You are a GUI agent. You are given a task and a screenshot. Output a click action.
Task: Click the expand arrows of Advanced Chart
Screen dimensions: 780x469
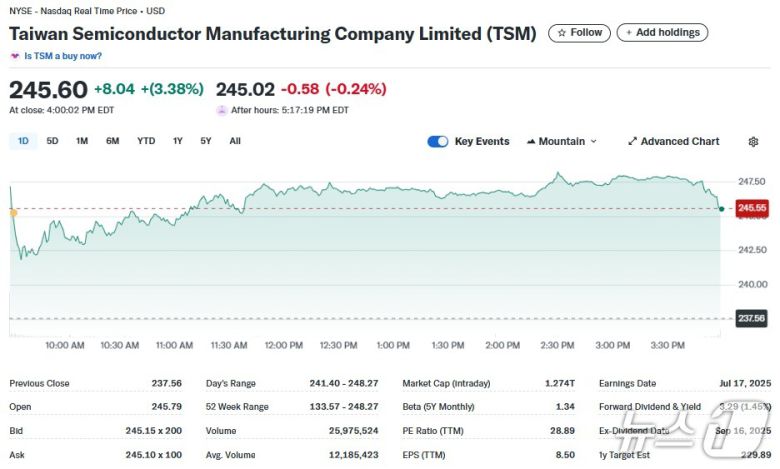pos(632,142)
